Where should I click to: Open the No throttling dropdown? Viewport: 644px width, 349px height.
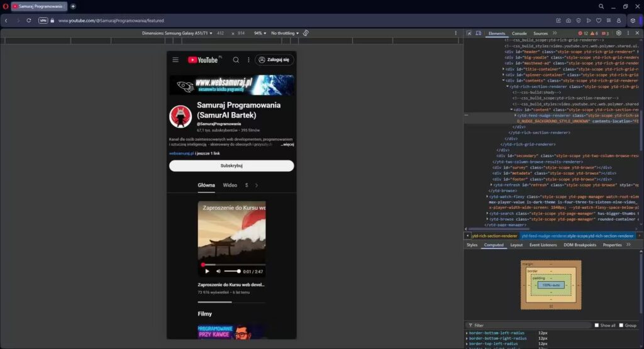(x=285, y=33)
